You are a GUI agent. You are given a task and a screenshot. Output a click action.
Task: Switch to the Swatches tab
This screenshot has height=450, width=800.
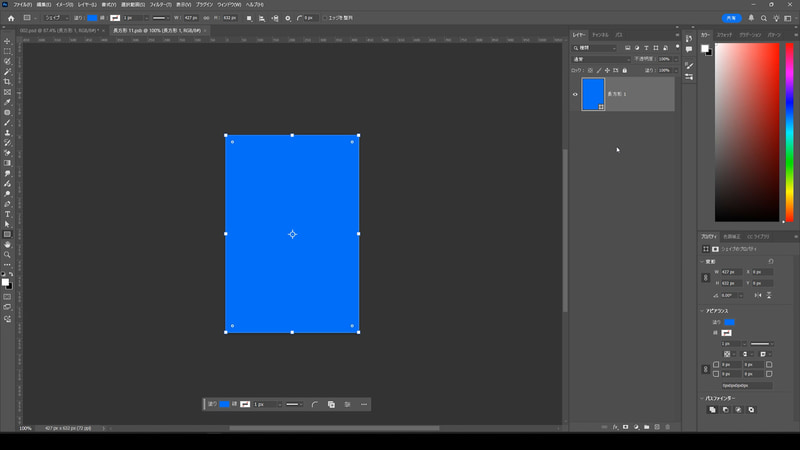724,35
